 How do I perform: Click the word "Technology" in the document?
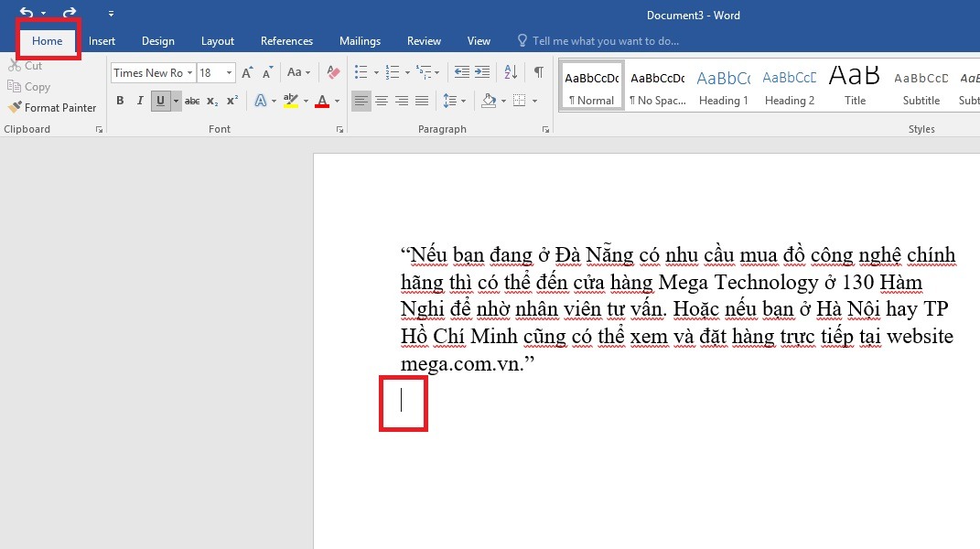point(766,283)
